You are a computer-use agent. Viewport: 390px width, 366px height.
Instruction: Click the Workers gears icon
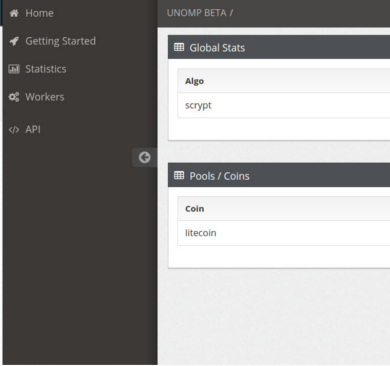tap(14, 97)
